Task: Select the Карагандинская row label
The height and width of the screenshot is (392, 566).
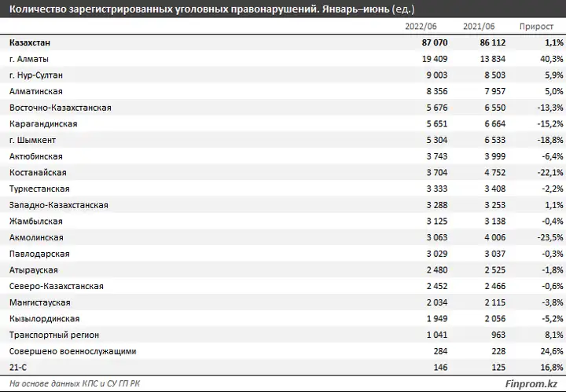Action: (43, 123)
